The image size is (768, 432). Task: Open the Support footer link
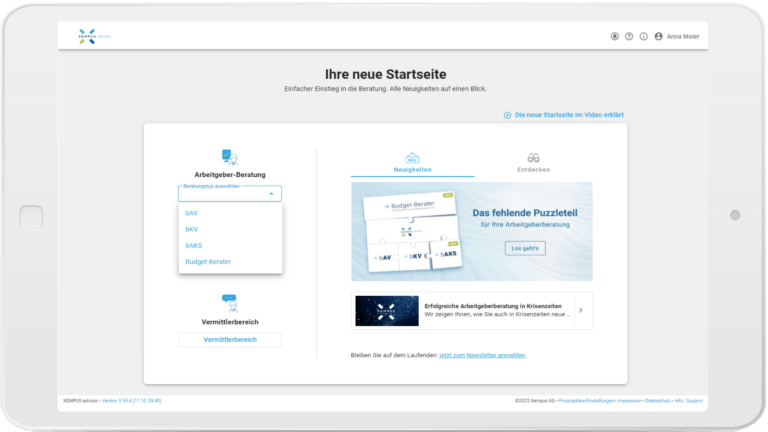(x=695, y=401)
